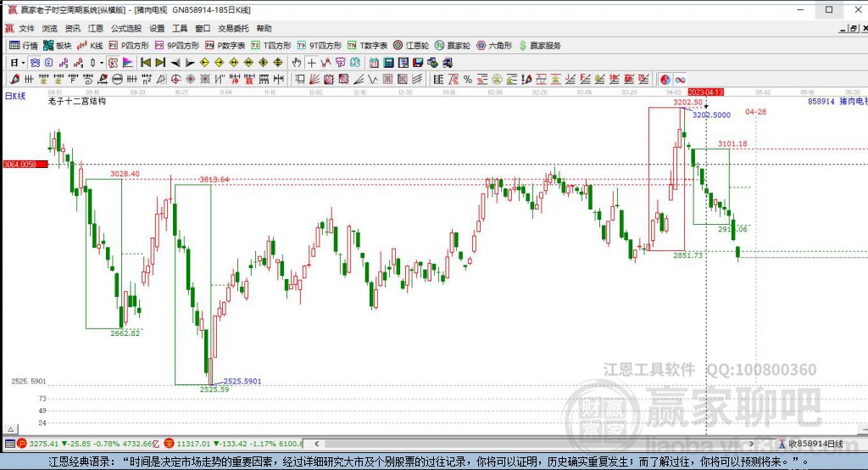Expand the 日 period dropdown arrow

23,63
